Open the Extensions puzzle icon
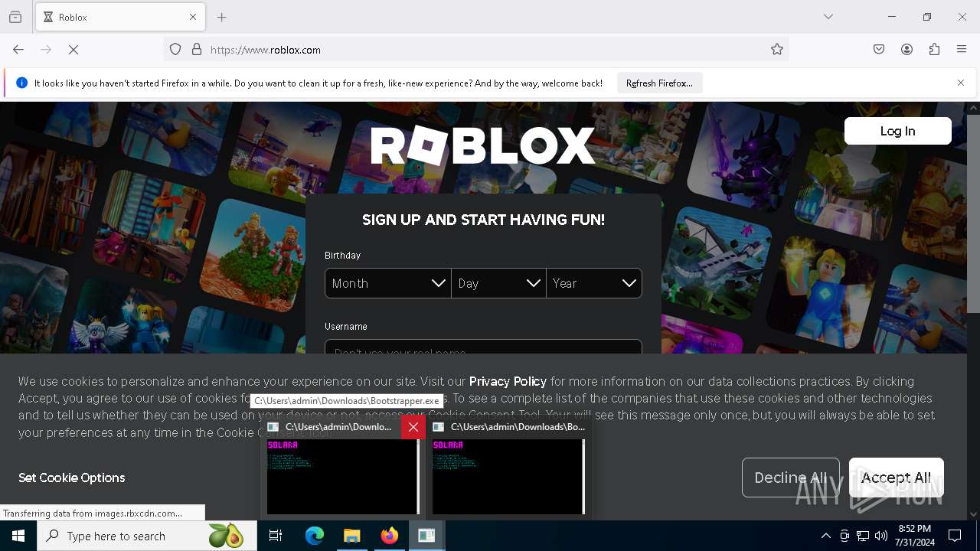This screenshot has height=551, width=980. click(934, 50)
